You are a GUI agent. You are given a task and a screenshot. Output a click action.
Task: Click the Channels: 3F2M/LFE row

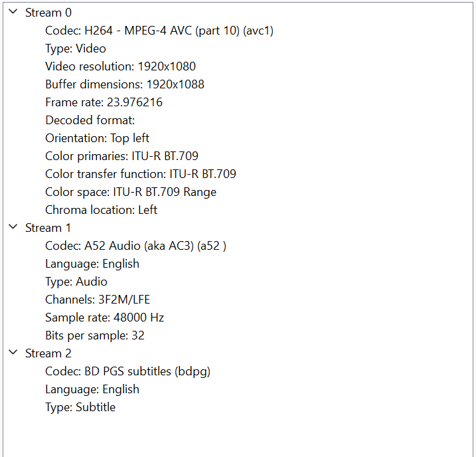click(x=98, y=300)
